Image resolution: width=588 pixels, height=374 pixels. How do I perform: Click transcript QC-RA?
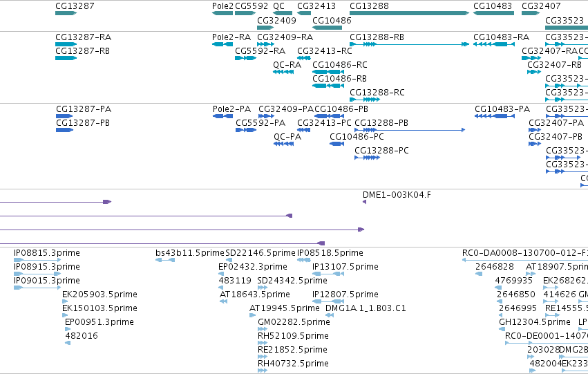(283, 72)
